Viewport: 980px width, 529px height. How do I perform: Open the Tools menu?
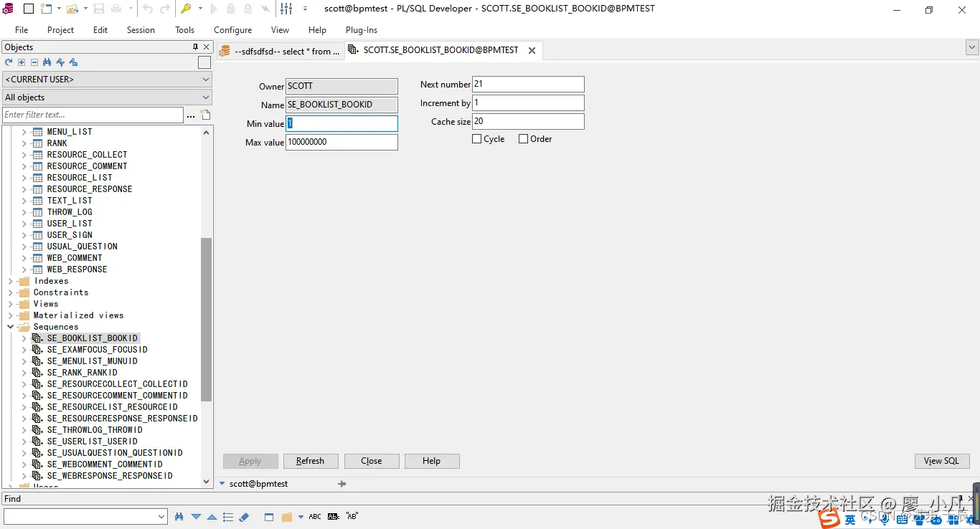184,30
